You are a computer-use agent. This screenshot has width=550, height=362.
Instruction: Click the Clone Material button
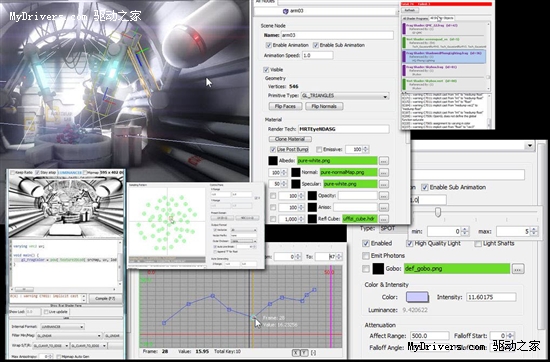click(x=290, y=139)
